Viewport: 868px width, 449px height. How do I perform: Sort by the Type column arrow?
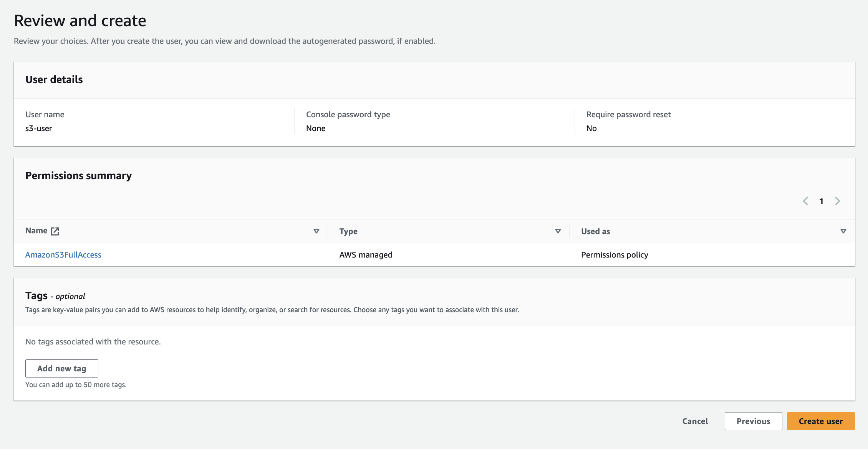pyautogui.click(x=558, y=231)
